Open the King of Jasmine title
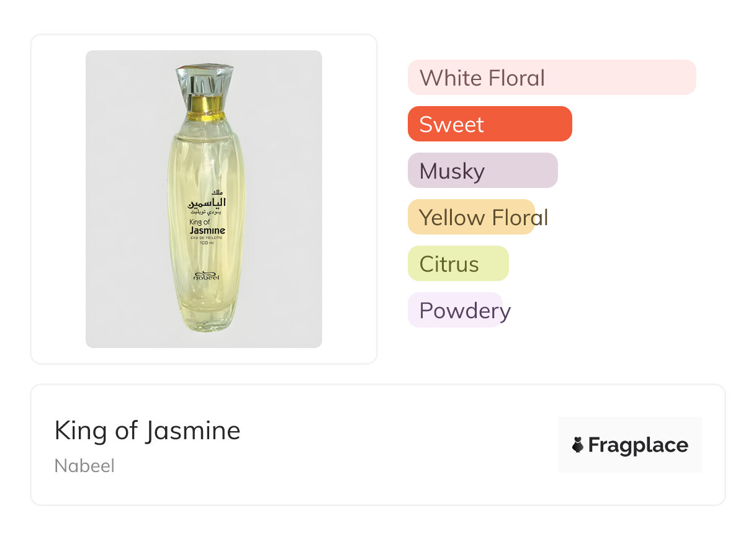The height and width of the screenshot is (536, 756). [x=147, y=431]
